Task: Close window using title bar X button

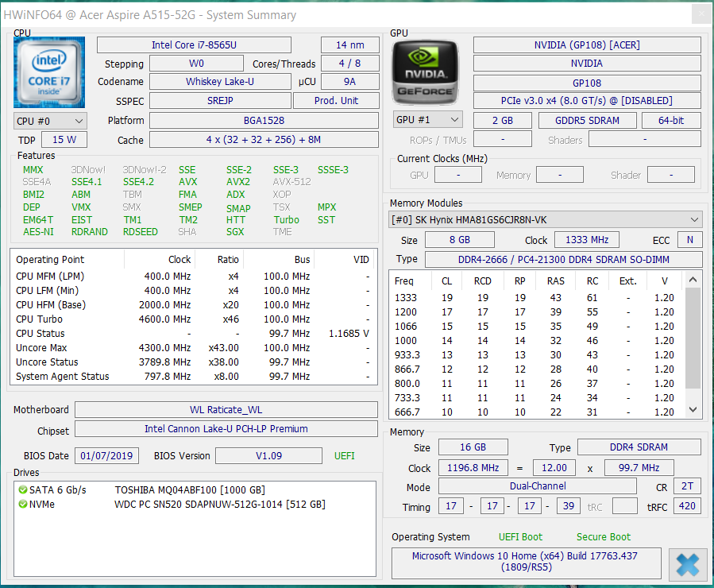Action: click(700, 14)
